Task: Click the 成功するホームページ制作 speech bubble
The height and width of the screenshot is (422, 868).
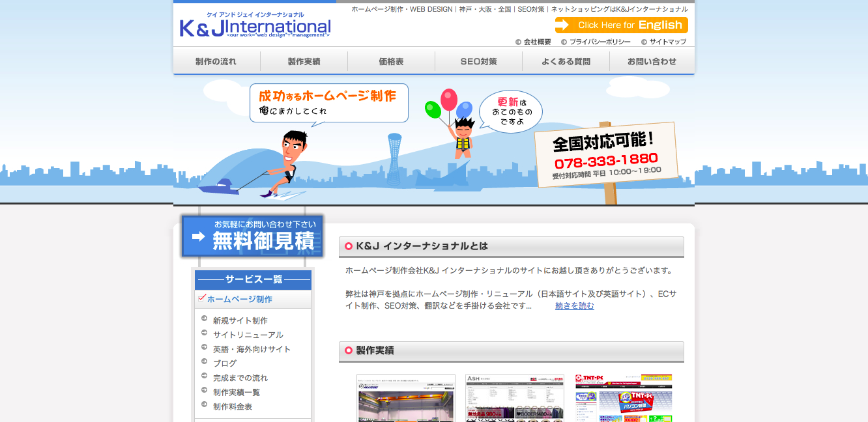Action: tap(329, 102)
